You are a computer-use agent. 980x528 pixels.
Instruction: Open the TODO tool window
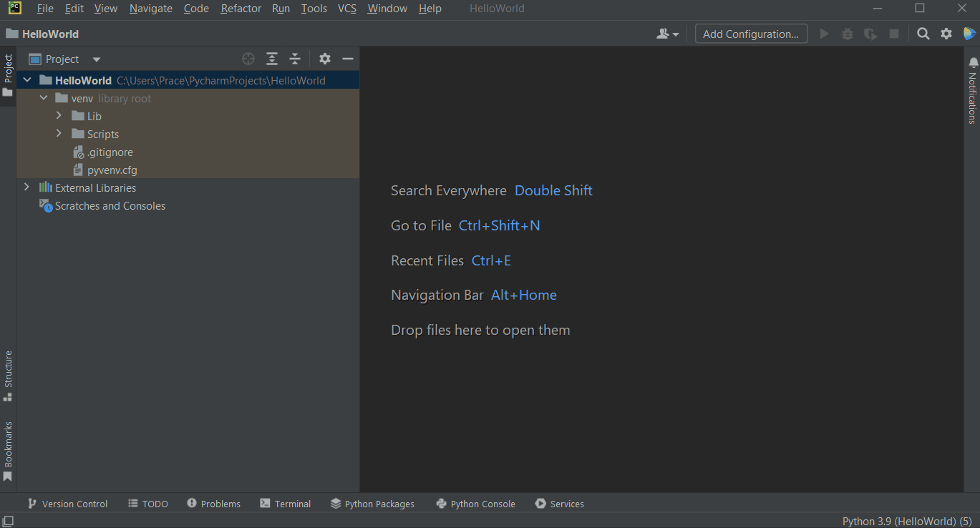pyautogui.click(x=148, y=504)
